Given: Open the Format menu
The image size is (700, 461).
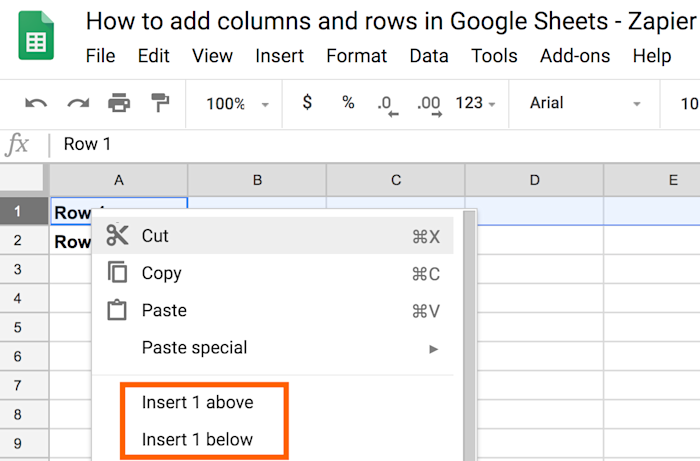Looking at the screenshot, I should click(x=357, y=56).
